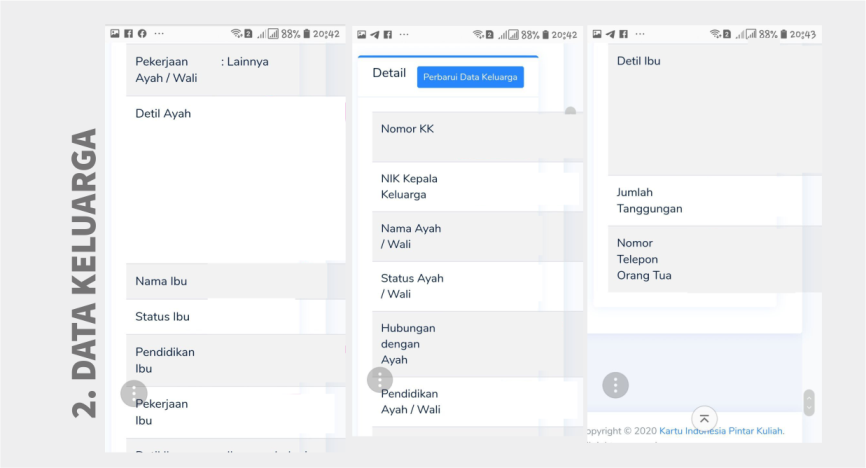The image size is (866, 468).
Task: Click the Nama Ibu row
Action: point(236,281)
